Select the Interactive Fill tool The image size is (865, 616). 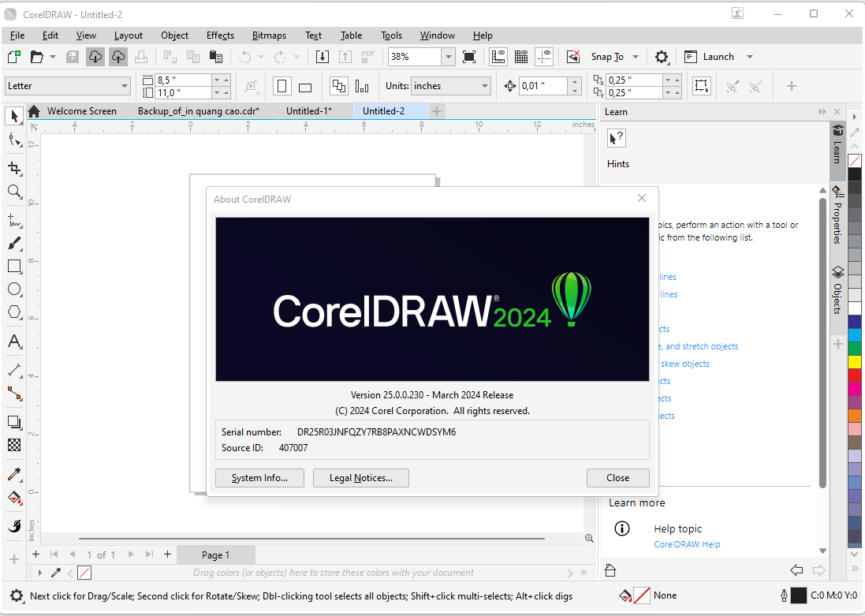(14, 498)
